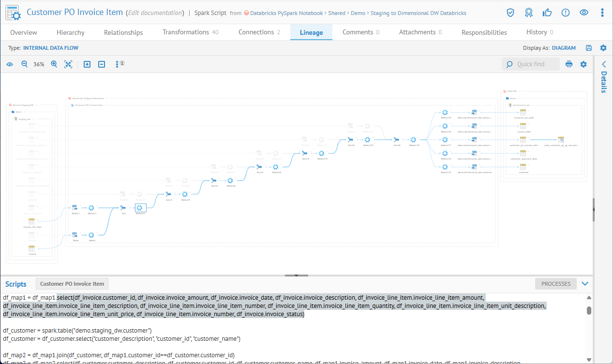Open the Relationships tab
This screenshot has height=364, width=613.
[x=123, y=32]
